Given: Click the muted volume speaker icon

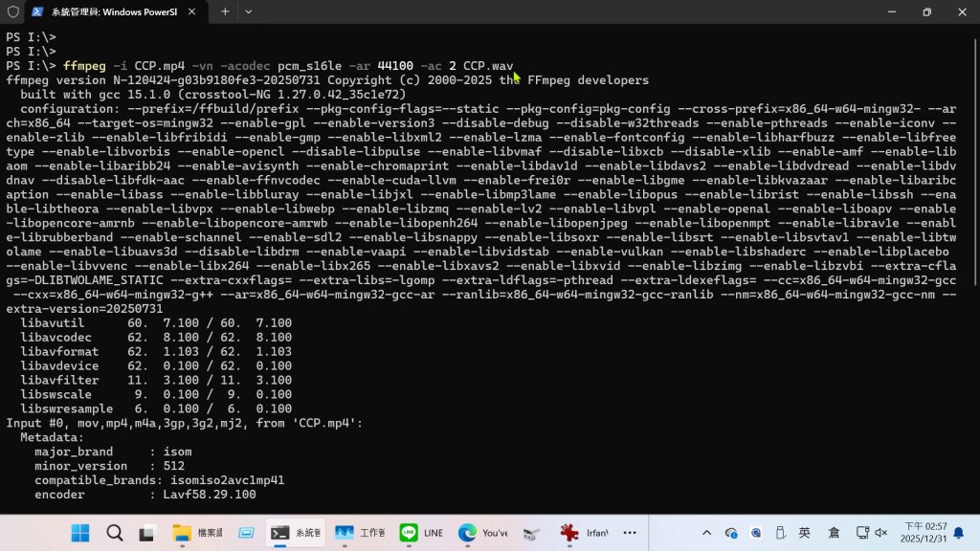Looking at the screenshot, I should point(881,533).
